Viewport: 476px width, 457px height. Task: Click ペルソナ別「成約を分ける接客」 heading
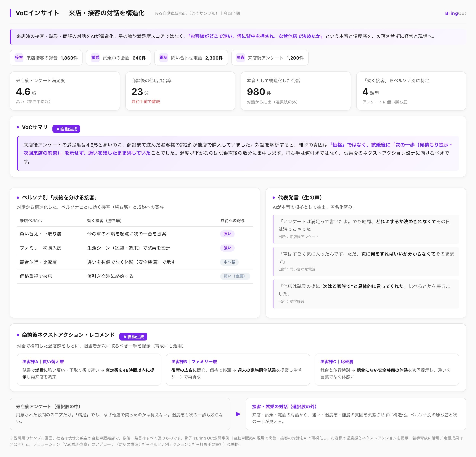[59, 198]
